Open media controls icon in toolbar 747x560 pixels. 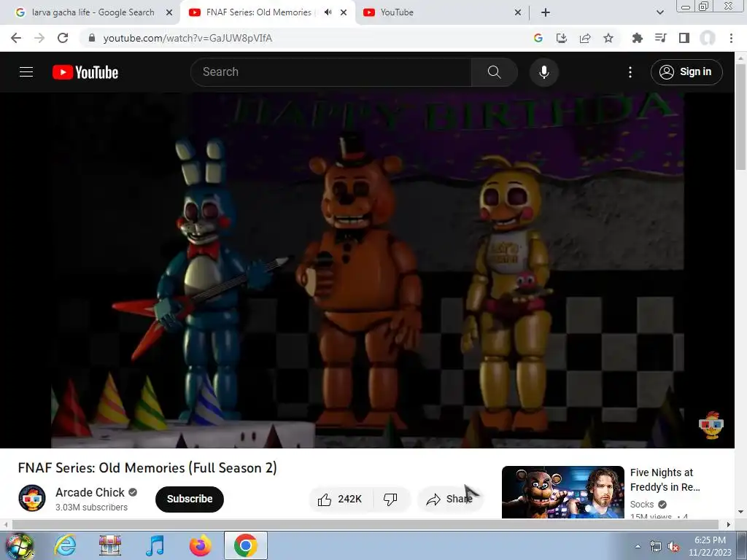(660, 38)
